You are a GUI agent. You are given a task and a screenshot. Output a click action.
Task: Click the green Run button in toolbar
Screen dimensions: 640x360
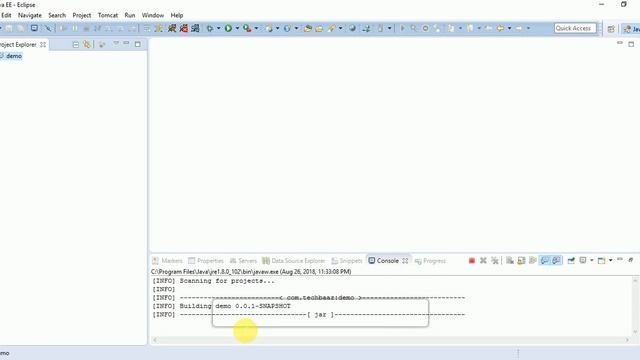click(228, 28)
